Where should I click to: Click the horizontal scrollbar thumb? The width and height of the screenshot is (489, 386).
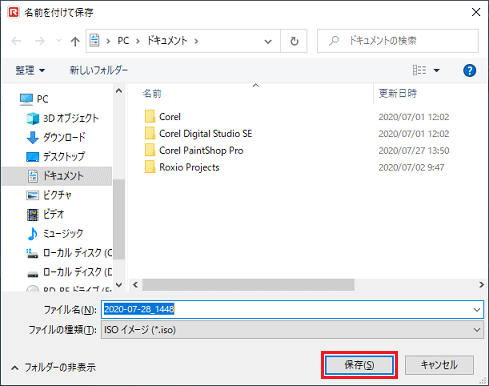(248, 285)
